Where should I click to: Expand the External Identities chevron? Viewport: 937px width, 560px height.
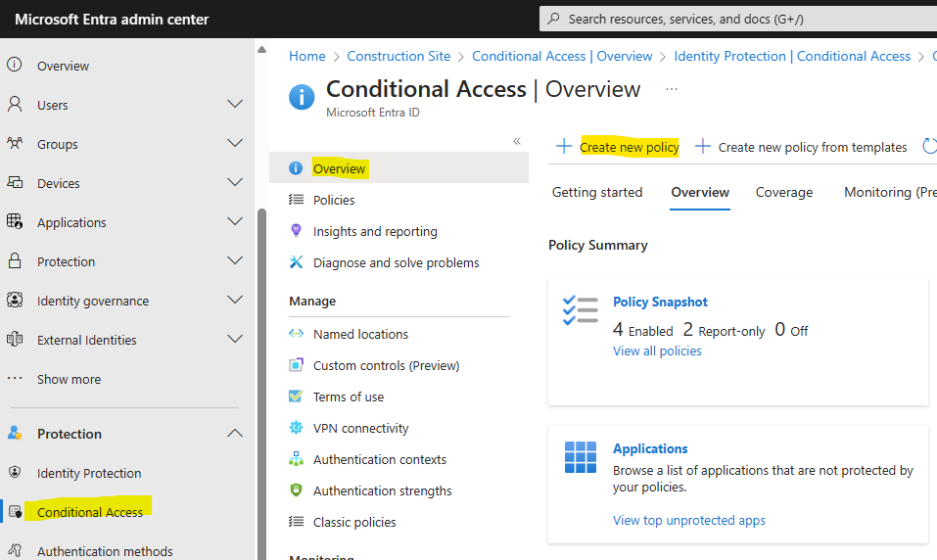[235, 339]
